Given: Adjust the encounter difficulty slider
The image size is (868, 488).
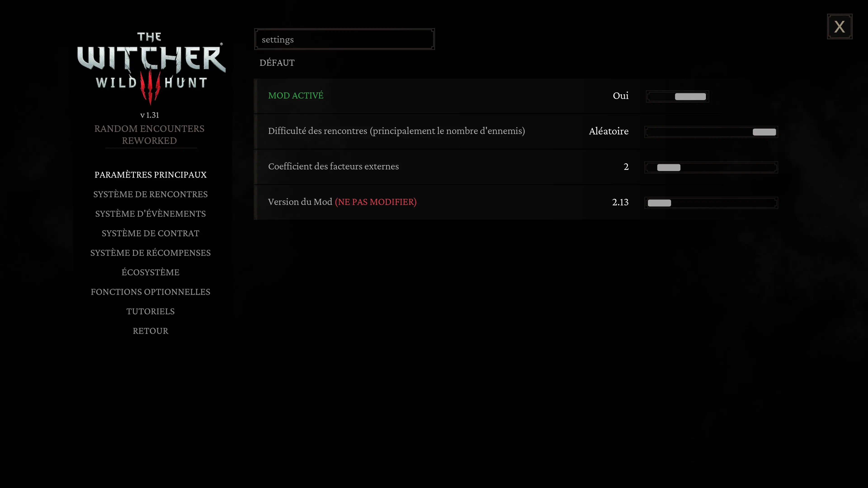Looking at the screenshot, I should click(711, 132).
